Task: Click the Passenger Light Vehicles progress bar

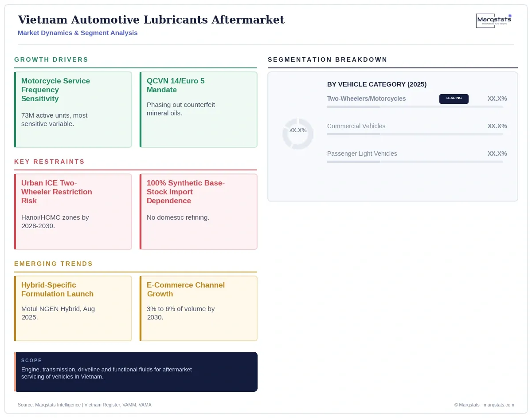Action: [x=415, y=162]
